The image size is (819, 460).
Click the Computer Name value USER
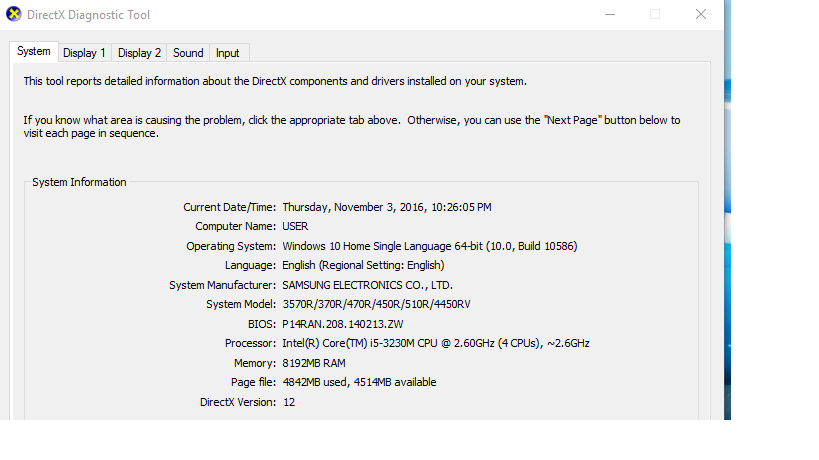coord(295,226)
